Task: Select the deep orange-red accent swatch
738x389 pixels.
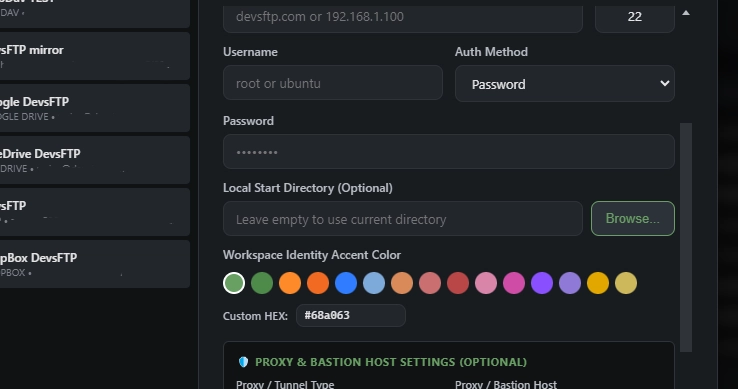Action: [318, 283]
